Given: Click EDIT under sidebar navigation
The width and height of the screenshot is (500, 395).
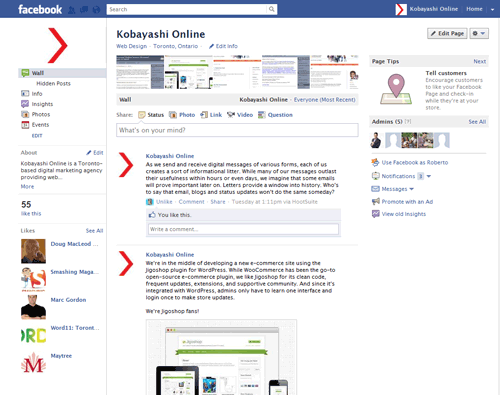Looking at the screenshot, I should click(37, 136).
